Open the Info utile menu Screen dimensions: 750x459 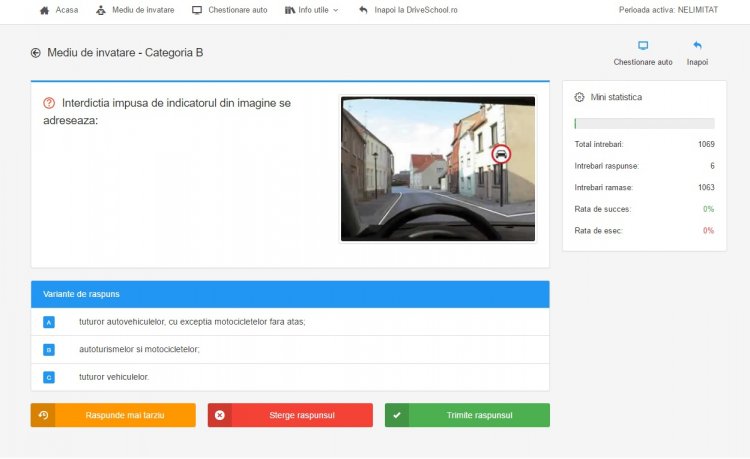point(313,10)
